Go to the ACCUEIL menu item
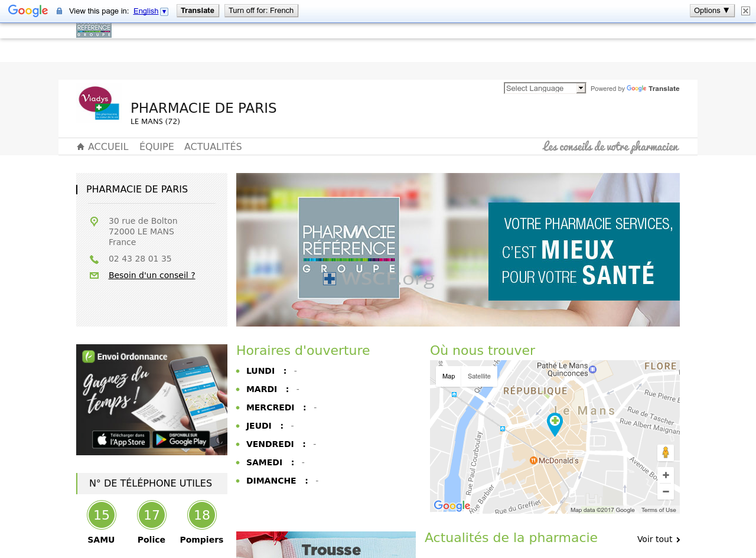Image resolution: width=756 pixels, height=558 pixels. (108, 147)
